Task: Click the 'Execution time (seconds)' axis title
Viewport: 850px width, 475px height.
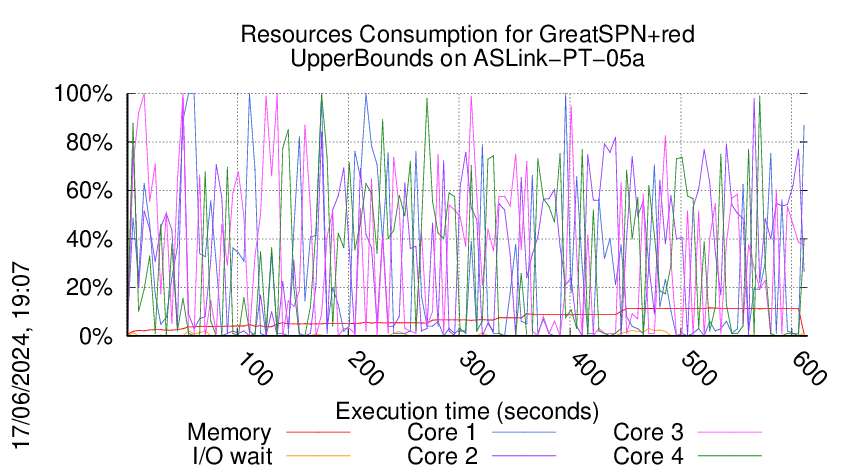Action: click(x=467, y=411)
